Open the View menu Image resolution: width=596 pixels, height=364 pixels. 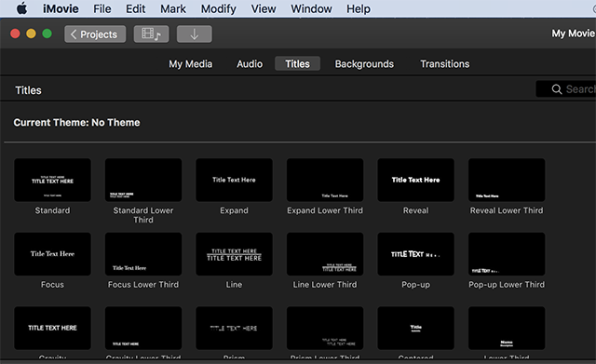click(264, 8)
